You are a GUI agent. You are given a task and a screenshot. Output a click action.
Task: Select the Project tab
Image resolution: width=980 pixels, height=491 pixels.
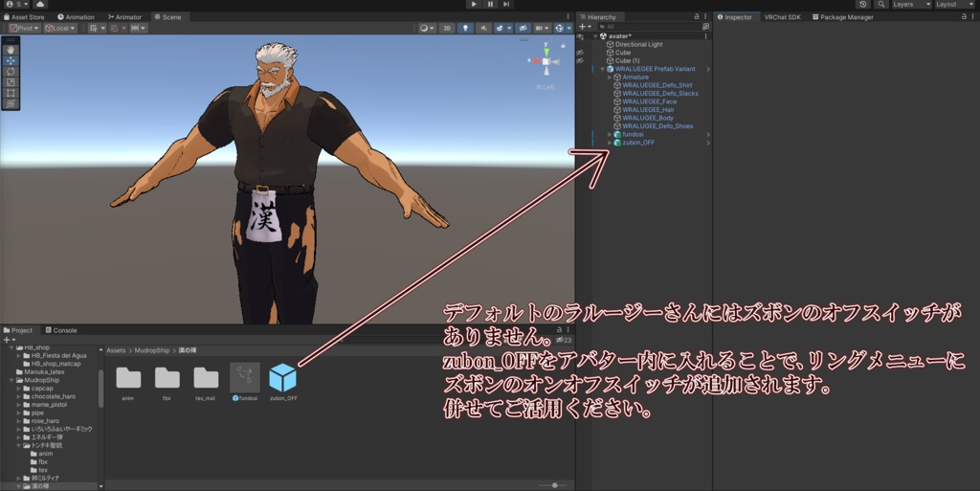(x=18, y=330)
